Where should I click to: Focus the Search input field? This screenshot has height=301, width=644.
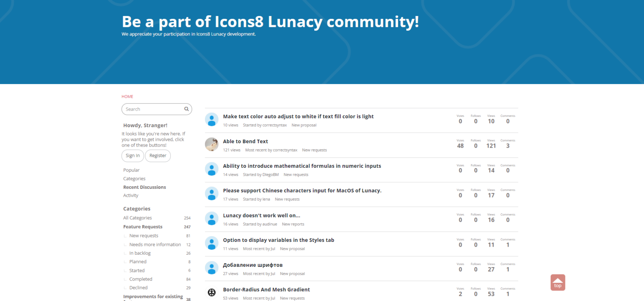coord(153,109)
